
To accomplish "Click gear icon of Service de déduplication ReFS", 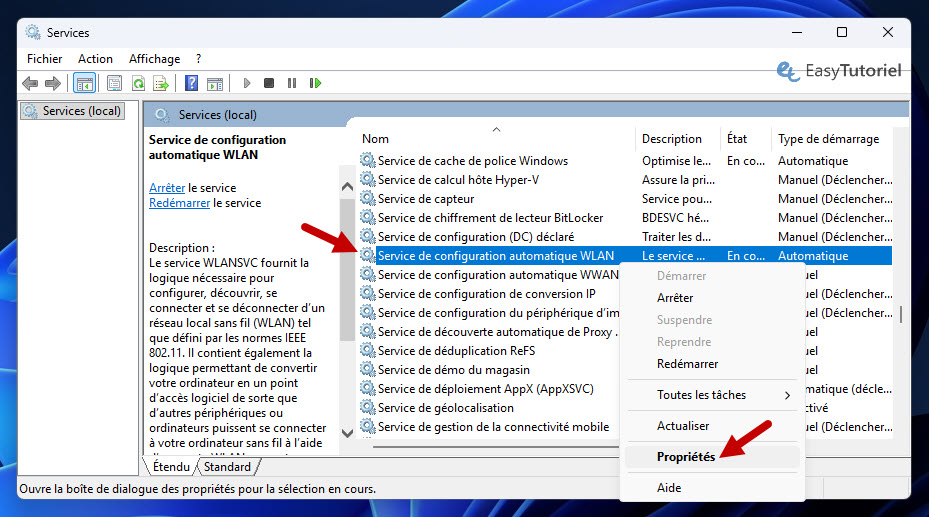I will pos(368,350).
